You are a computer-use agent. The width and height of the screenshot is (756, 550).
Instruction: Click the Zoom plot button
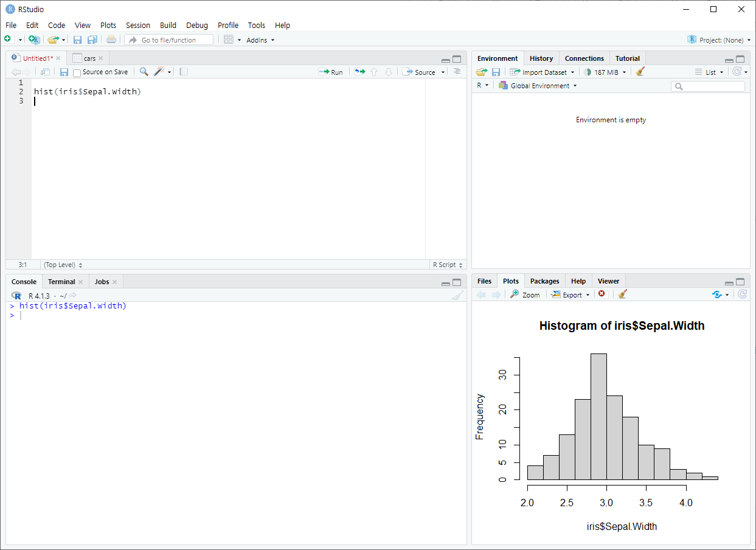tap(525, 294)
